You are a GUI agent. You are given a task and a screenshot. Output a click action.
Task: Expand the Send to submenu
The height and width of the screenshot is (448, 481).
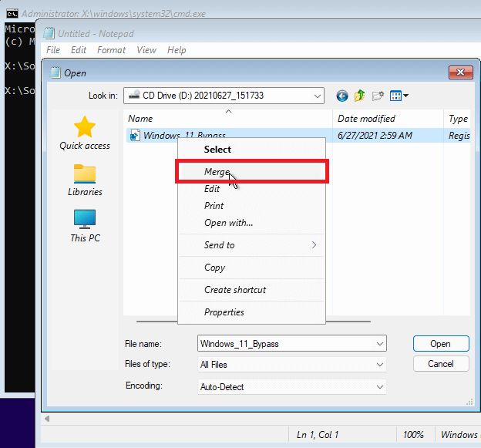[x=251, y=245]
